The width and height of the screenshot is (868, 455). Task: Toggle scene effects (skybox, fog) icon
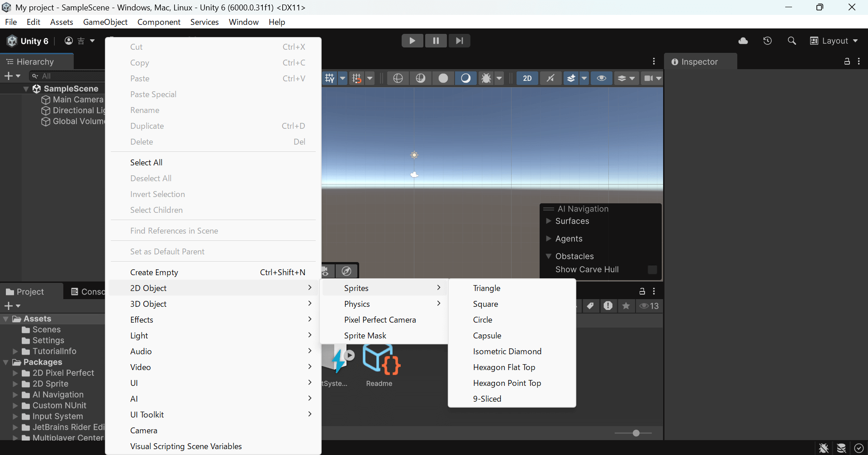pos(571,78)
